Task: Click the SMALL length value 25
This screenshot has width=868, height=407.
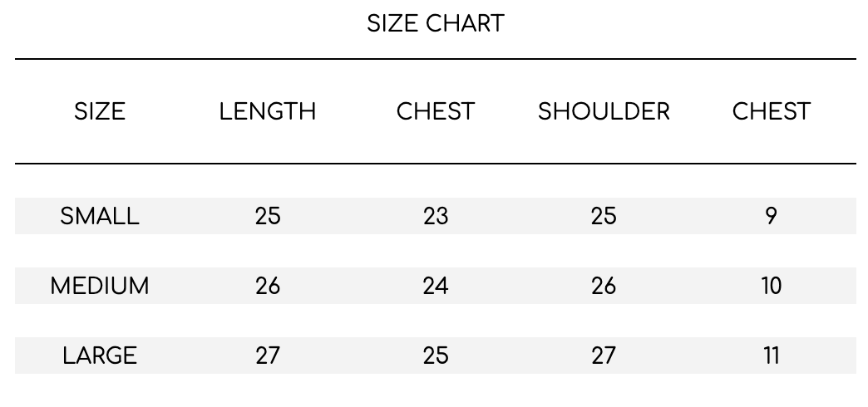Action: click(268, 216)
